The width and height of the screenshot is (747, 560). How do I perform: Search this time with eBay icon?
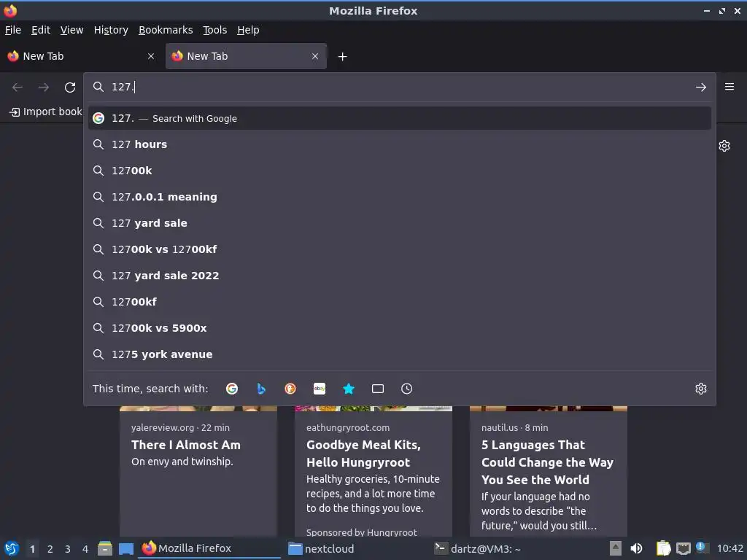coord(320,389)
